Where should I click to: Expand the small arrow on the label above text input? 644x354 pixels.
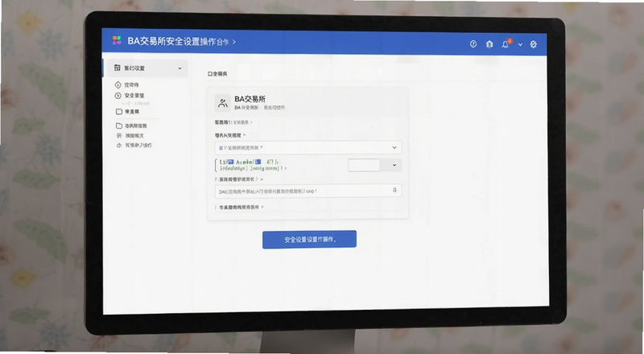tap(262, 179)
